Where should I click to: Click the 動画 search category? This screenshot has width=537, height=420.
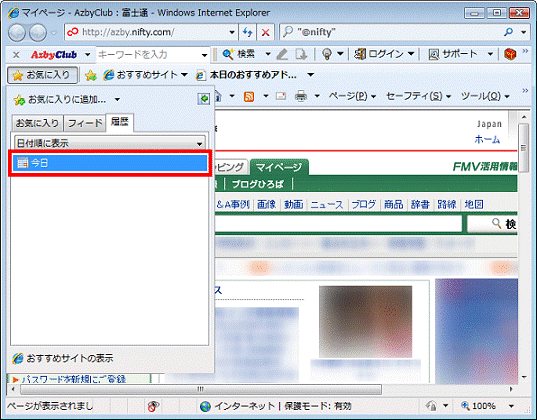click(x=294, y=205)
